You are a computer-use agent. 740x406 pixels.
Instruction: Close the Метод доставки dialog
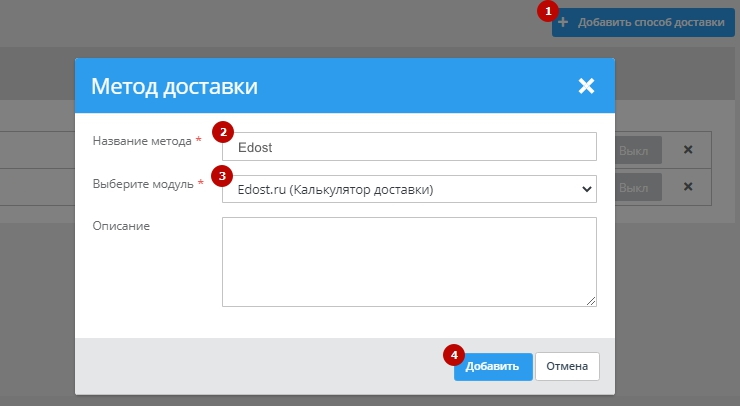click(x=586, y=86)
